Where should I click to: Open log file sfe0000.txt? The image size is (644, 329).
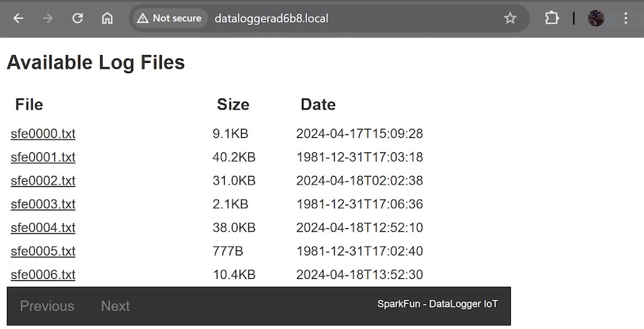tap(43, 134)
